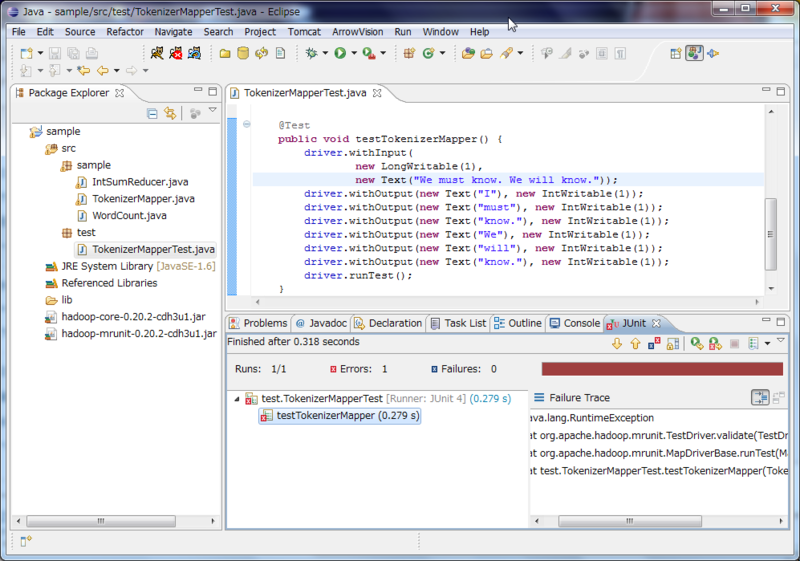Click the Start Tomcat icon
The height and width of the screenshot is (561, 800).
click(157, 53)
